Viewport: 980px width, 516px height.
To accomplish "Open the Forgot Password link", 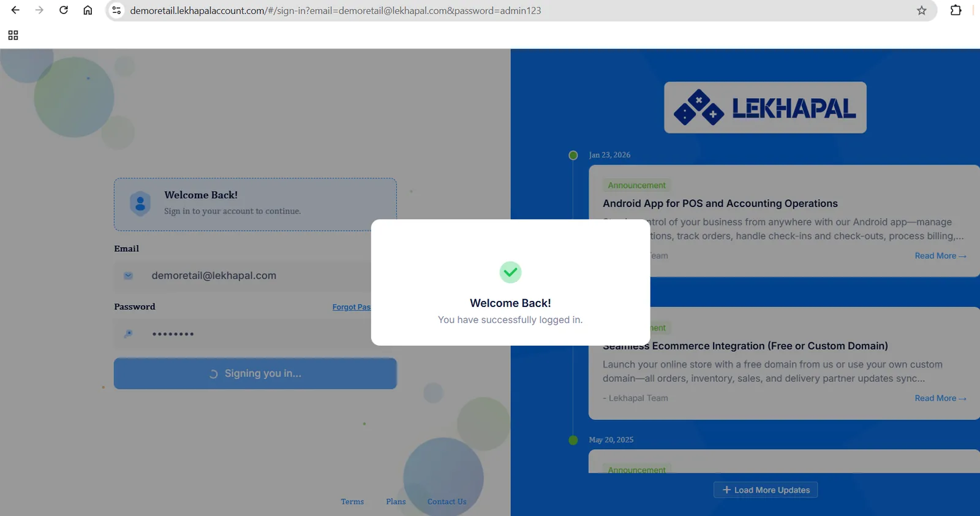I will coord(352,307).
